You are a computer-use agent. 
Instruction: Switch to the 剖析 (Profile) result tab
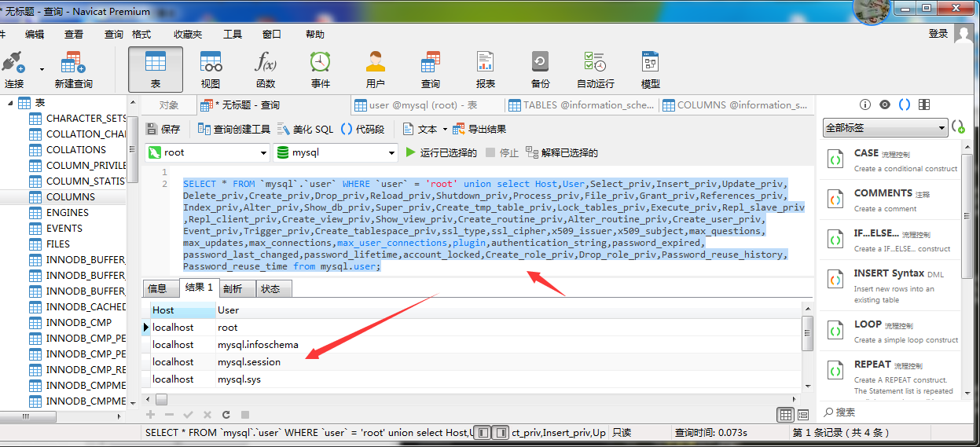tap(232, 288)
